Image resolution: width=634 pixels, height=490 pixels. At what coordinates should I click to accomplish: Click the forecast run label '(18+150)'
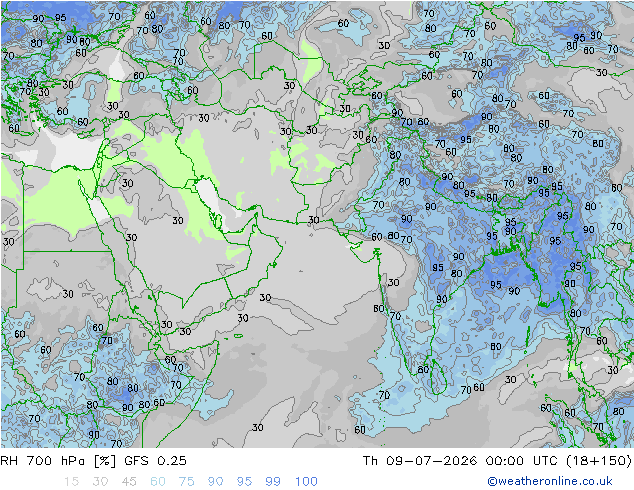pos(598,460)
